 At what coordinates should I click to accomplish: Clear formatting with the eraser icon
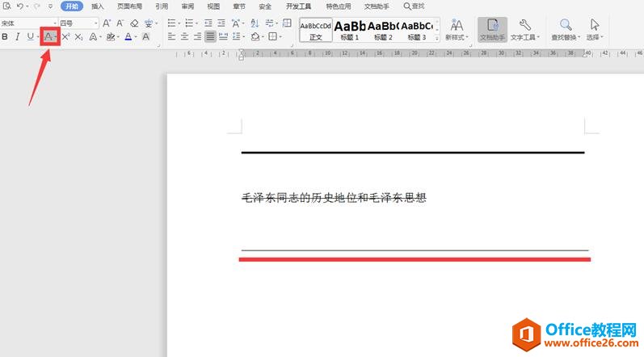[x=134, y=23]
